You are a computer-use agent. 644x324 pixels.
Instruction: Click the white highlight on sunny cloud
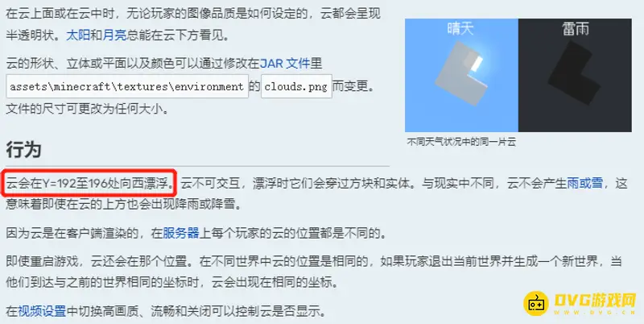[x=476, y=64]
